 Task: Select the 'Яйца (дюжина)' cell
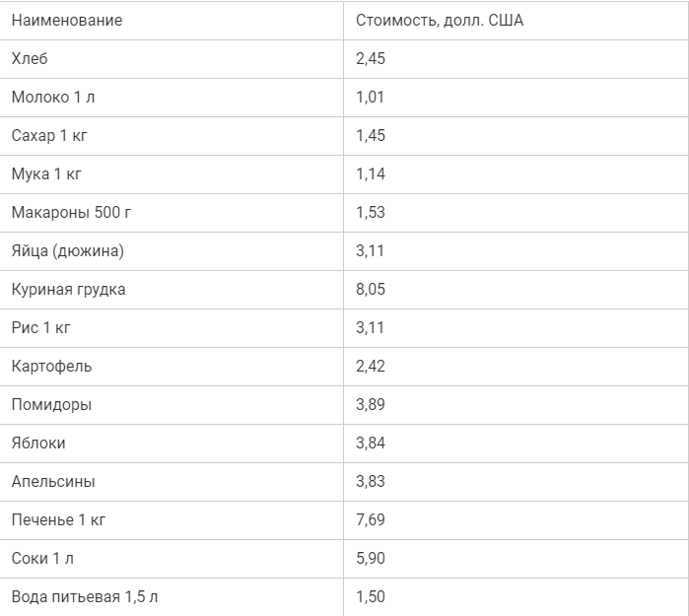(x=172, y=251)
